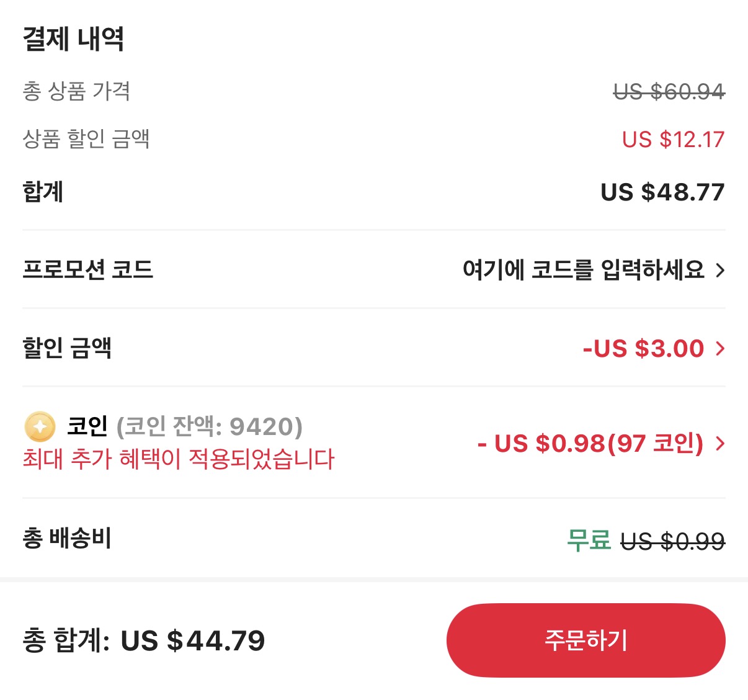Open the promotion code chevron arrow
The image size is (748, 700).
[x=720, y=270]
